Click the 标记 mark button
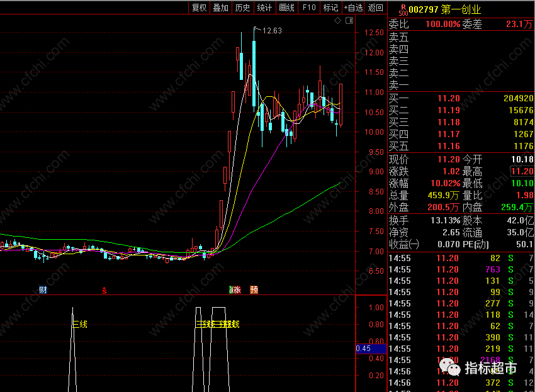The height and width of the screenshot is (392, 535). click(330, 8)
